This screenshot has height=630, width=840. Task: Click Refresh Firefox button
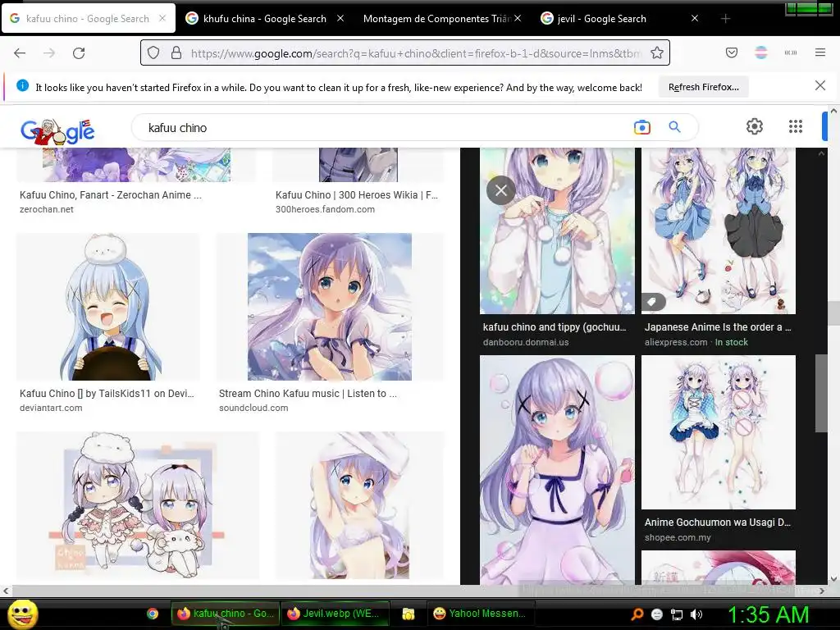(703, 87)
